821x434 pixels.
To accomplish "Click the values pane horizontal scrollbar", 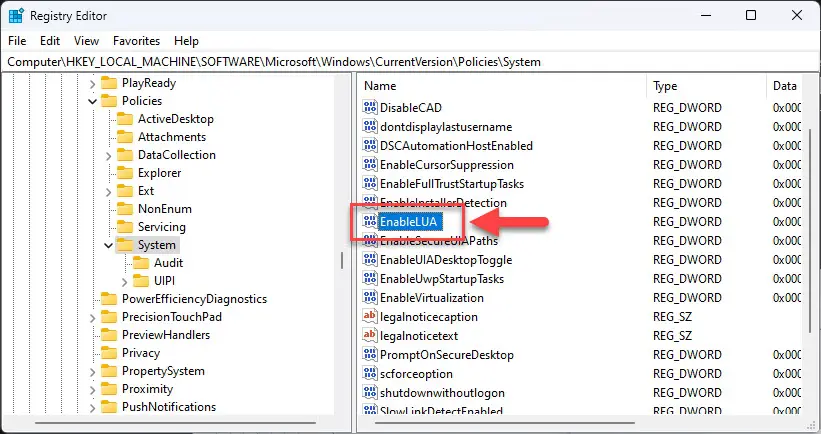I will tap(505, 422).
